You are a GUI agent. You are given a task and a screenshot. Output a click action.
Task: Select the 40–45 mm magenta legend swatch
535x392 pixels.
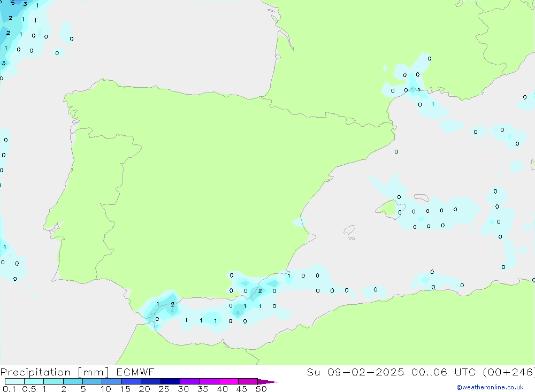(x=228, y=381)
